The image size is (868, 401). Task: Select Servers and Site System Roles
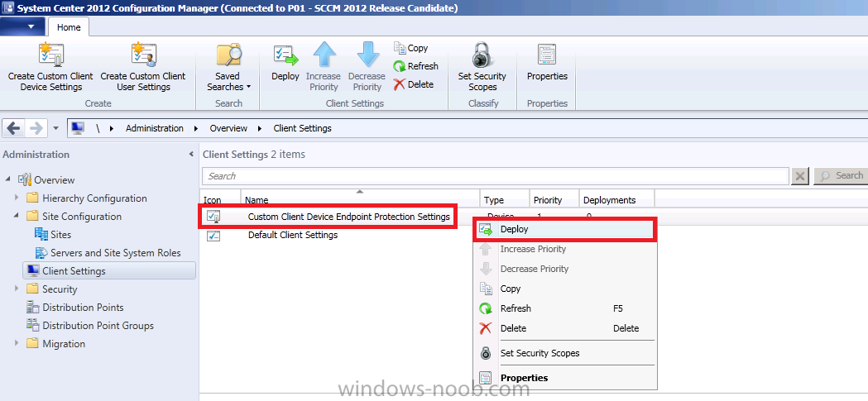tap(116, 253)
